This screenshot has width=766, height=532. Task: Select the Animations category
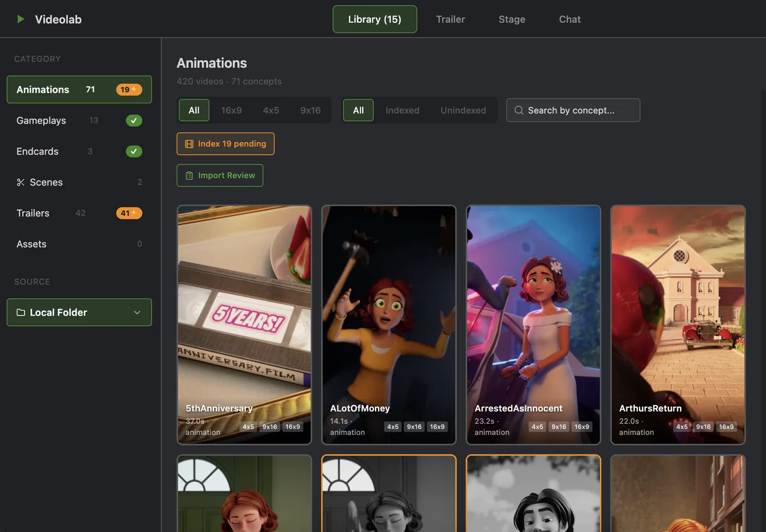[x=79, y=90]
